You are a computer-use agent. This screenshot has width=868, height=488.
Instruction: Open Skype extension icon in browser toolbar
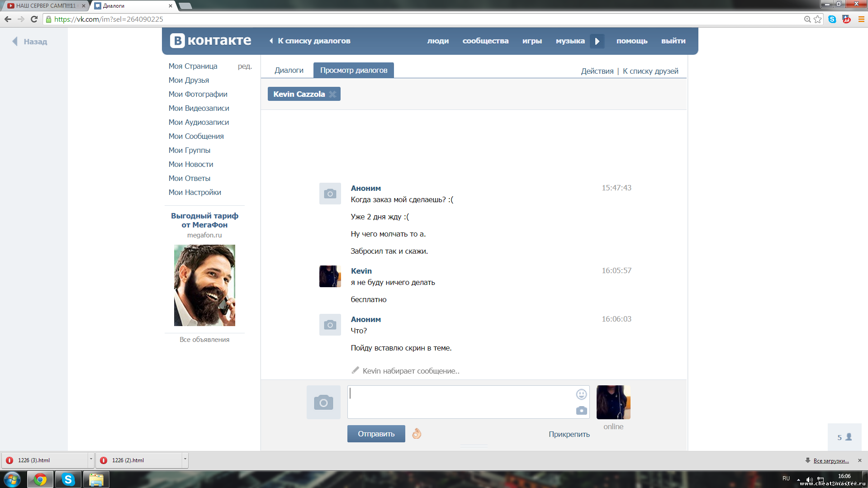click(x=832, y=19)
